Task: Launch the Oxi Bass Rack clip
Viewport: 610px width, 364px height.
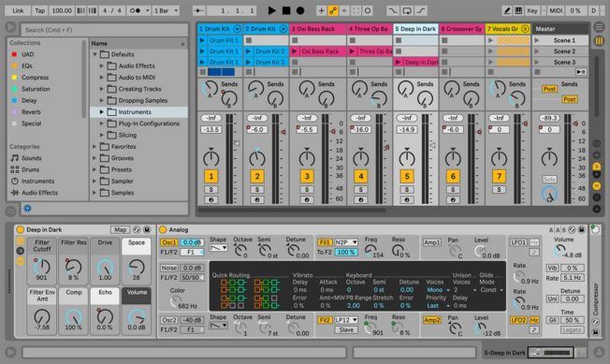Action: click(x=295, y=51)
